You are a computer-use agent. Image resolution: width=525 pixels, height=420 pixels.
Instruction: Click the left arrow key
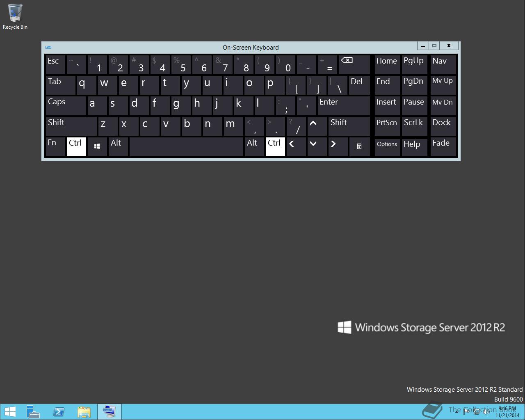[296, 147]
